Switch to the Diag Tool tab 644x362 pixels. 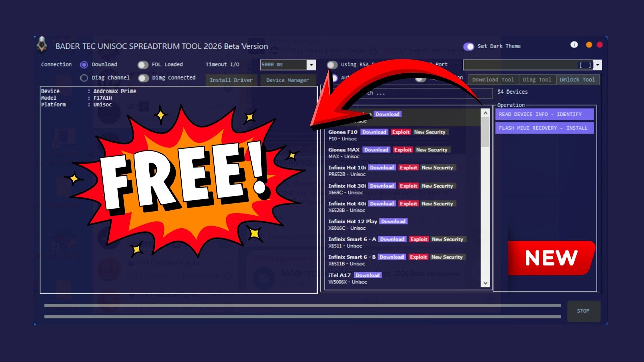pyautogui.click(x=537, y=80)
